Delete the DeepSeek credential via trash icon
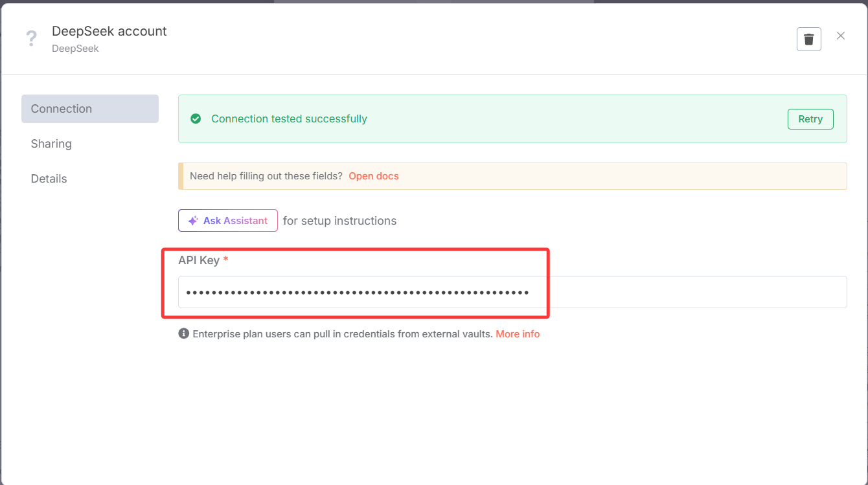Image resolution: width=868 pixels, height=485 pixels. 808,39
